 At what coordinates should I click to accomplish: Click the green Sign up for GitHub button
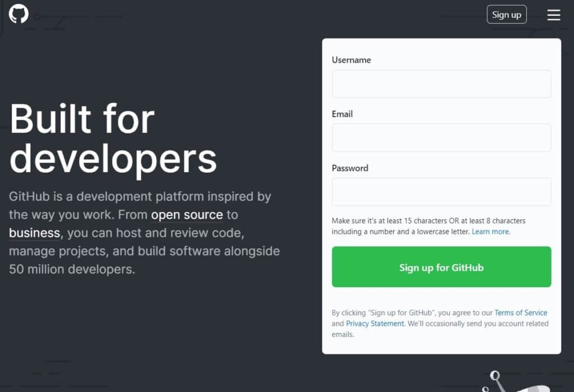(x=442, y=267)
